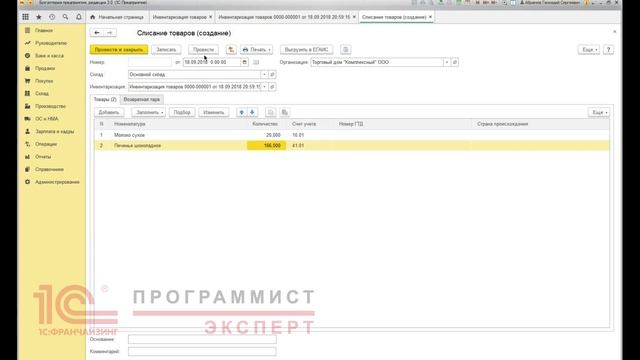
Task: Select the Возвратная тара tab
Action: click(x=142, y=99)
